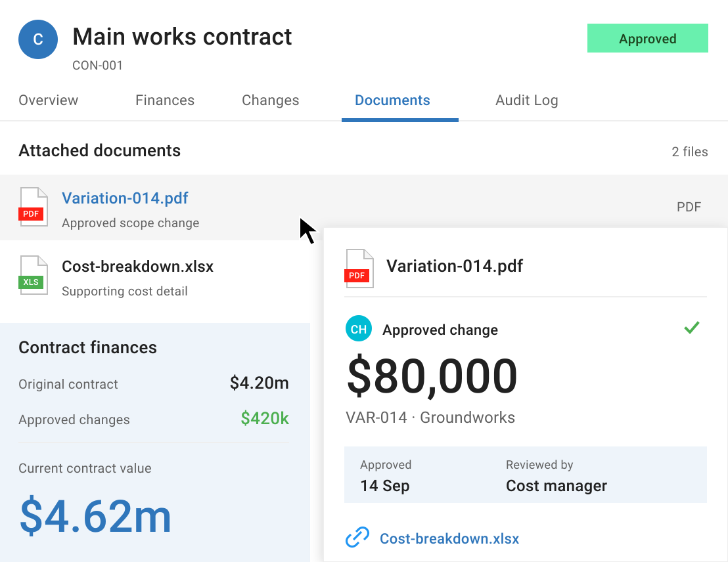Click the 'Cost manager' reviewer name

coord(557,485)
